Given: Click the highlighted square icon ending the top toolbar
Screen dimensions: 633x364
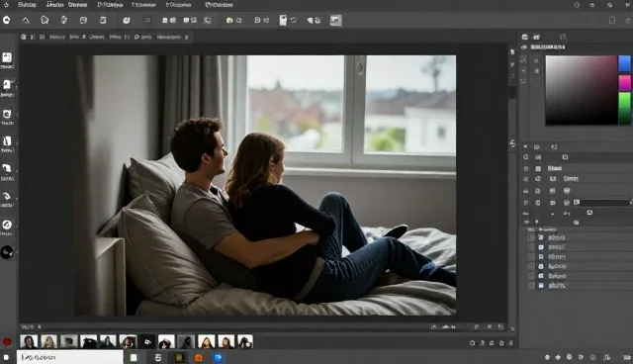Looking at the screenshot, I should (x=336, y=20).
